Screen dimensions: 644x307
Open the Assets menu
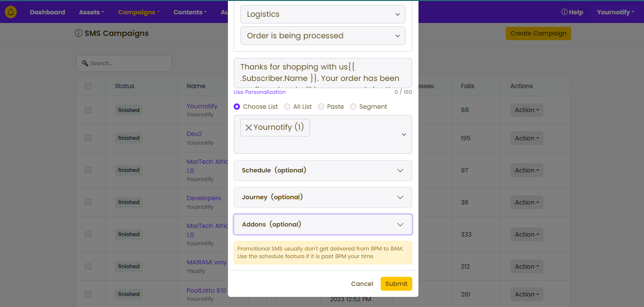point(91,12)
